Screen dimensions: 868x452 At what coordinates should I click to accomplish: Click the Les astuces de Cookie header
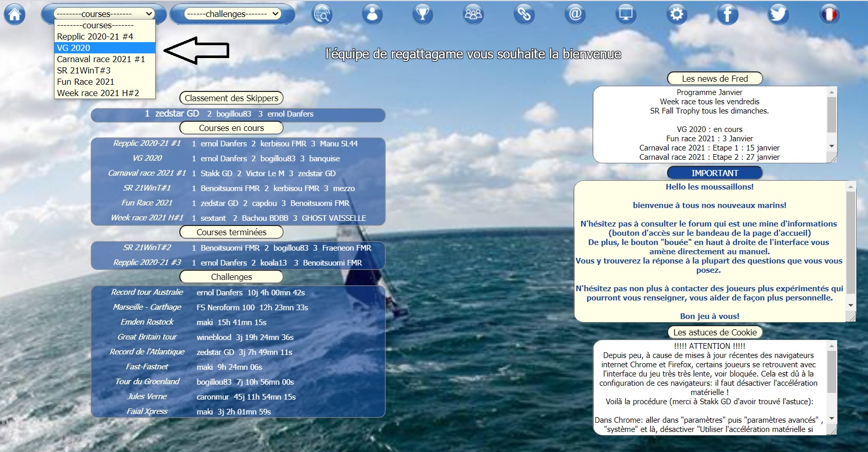715,332
